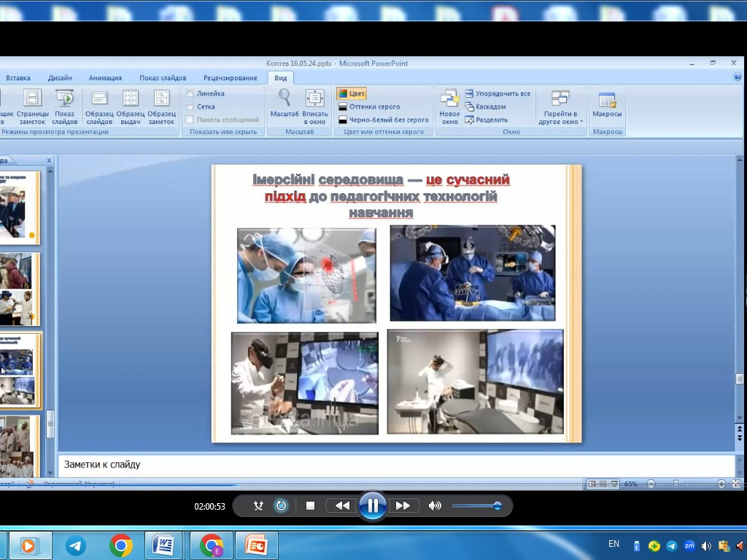Click the slide title Імерсійні середовища text
Image resolution: width=747 pixels, height=560 pixels.
point(381,195)
